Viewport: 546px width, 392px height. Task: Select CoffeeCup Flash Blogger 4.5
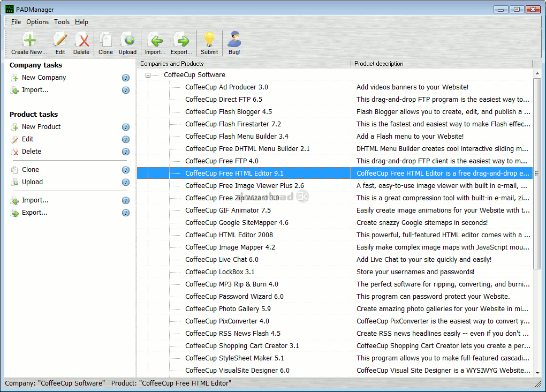[x=229, y=112]
